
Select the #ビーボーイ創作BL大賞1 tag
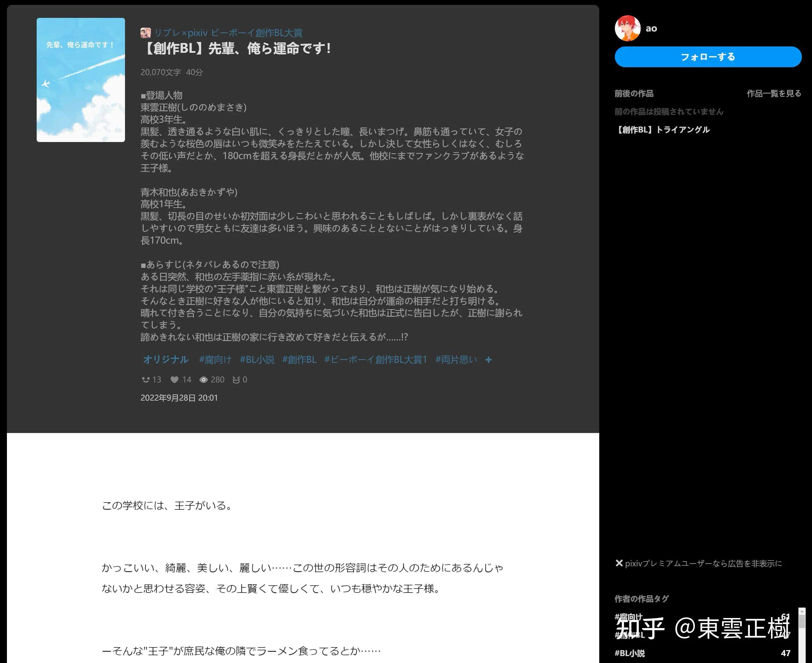coord(376,360)
